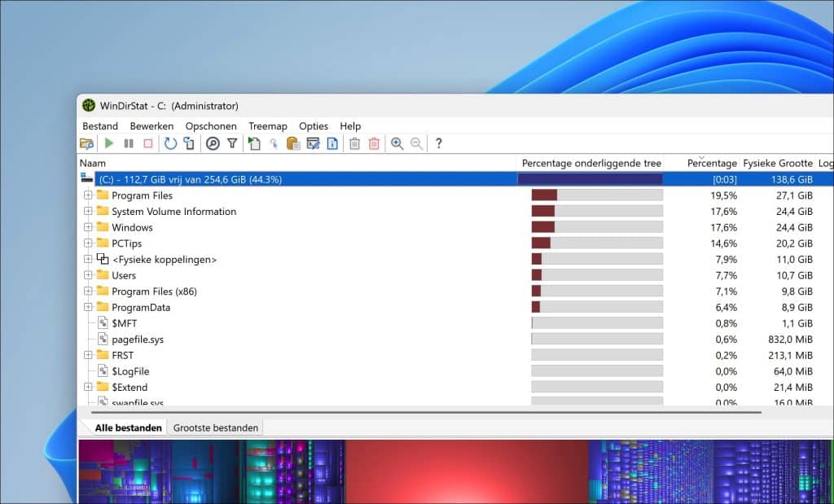The height and width of the screenshot is (504, 834).
Task: Switch to the Grootste bestanden tab
Action: [215, 427]
